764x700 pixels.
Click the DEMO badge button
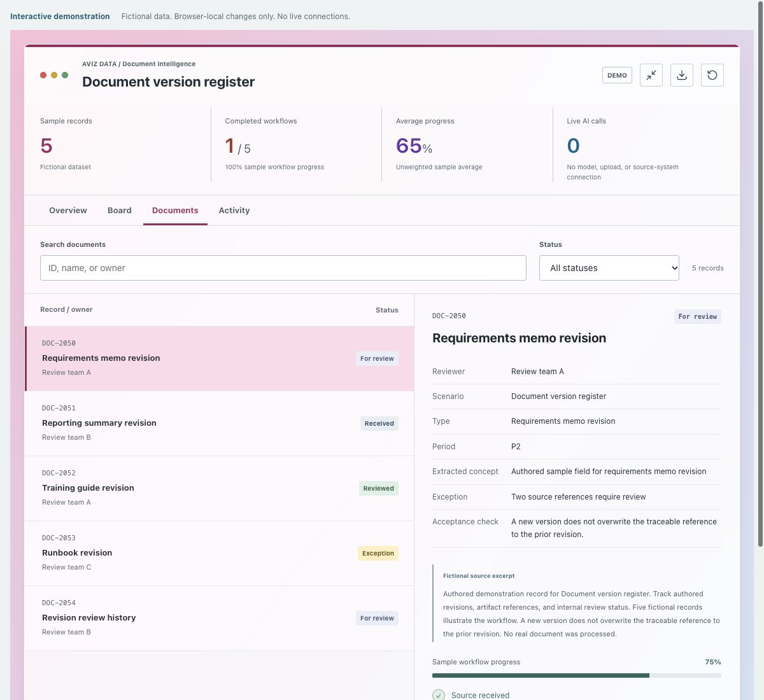(617, 75)
